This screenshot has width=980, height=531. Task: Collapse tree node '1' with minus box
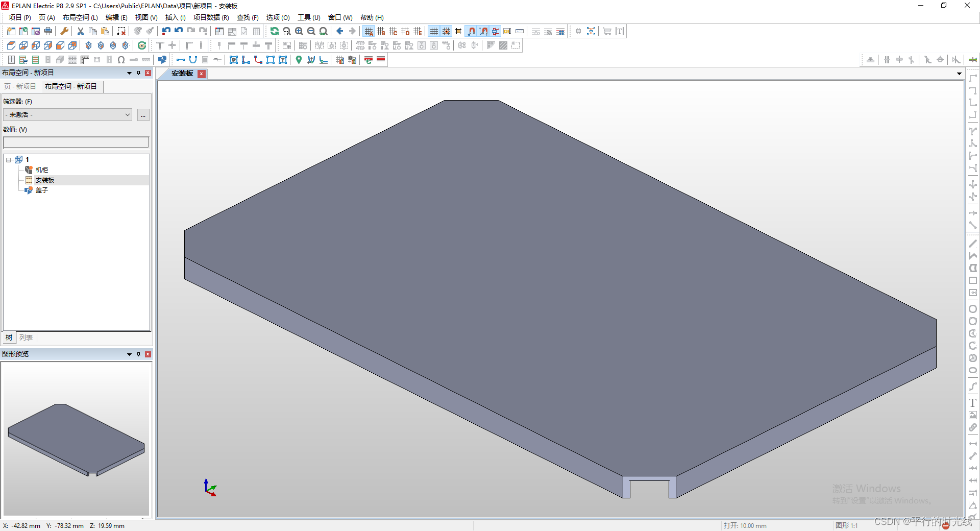9,160
